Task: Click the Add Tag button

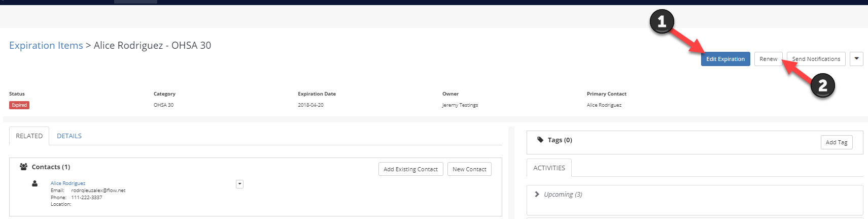Action: point(837,142)
